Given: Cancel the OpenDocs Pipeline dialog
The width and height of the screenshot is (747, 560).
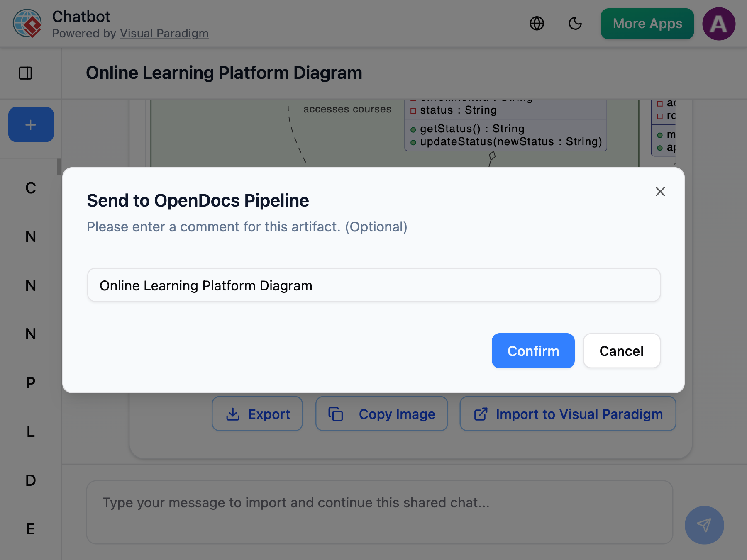Looking at the screenshot, I should tap(621, 351).
